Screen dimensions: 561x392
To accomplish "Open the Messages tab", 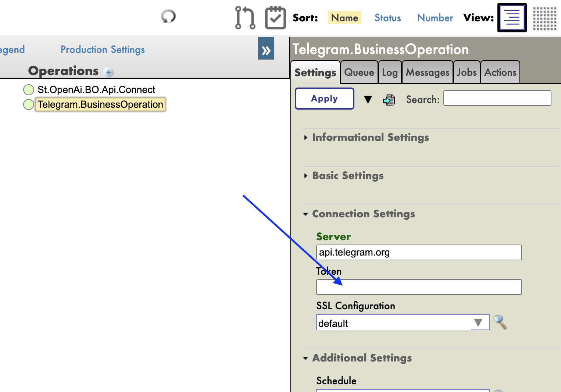I will [428, 72].
